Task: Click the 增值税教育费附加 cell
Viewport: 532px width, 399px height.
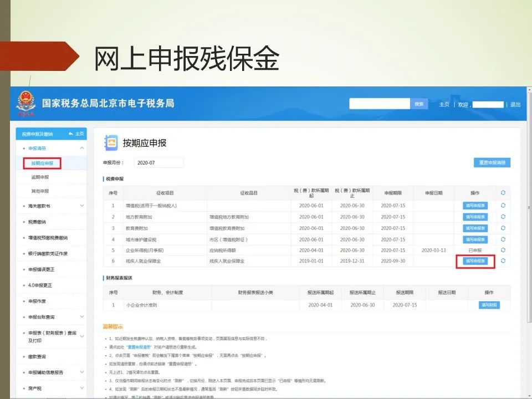Action: pos(227,228)
